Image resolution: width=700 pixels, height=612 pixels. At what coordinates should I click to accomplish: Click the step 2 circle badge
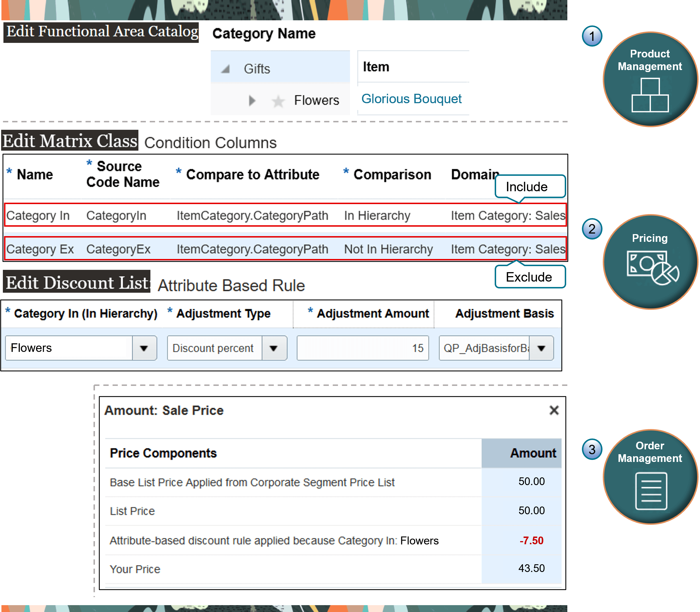(x=592, y=230)
